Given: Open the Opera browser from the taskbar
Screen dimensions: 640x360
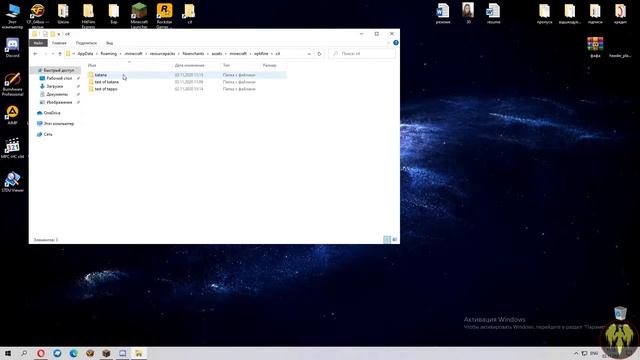Looking at the screenshot, I should (41, 353).
